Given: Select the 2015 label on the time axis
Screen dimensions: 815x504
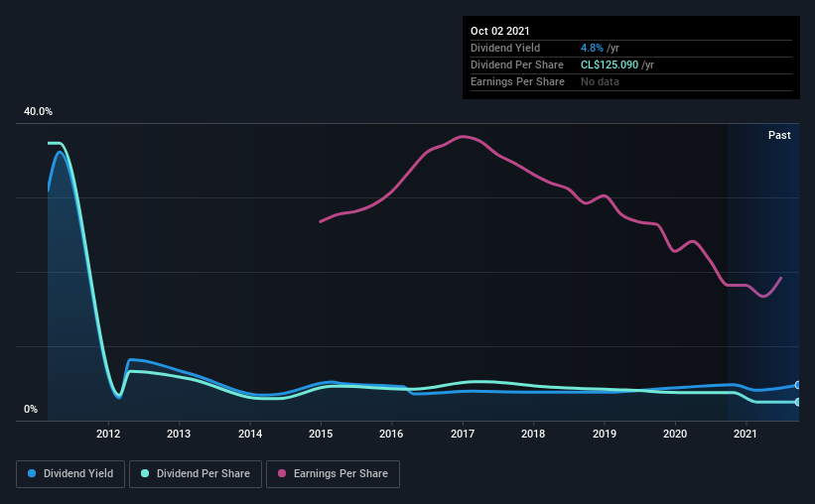Looking at the screenshot, I should [x=321, y=434].
